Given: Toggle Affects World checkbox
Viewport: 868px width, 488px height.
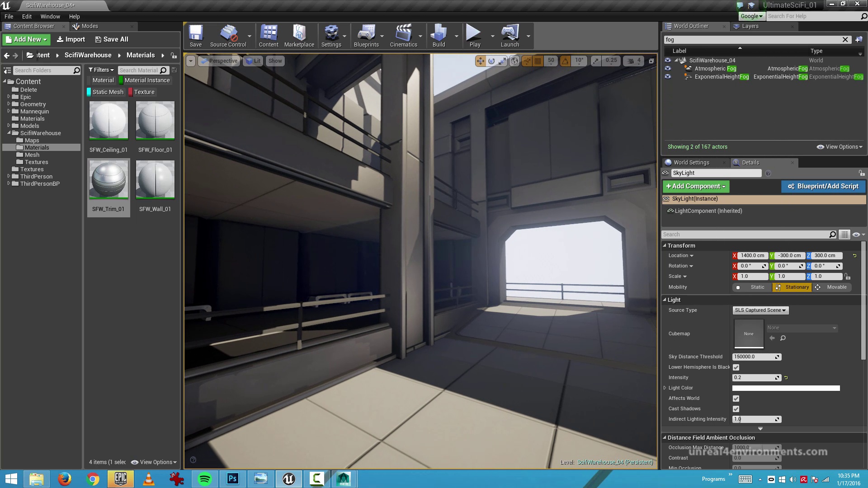Looking at the screenshot, I should pyautogui.click(x=736, y=399).
